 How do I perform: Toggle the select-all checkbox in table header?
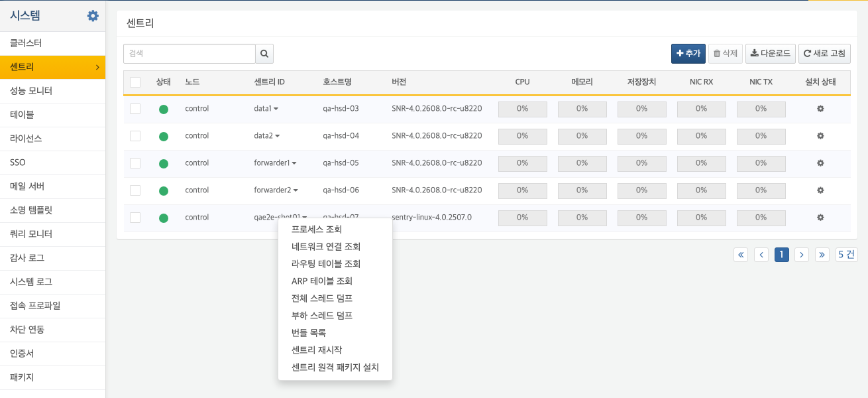[x=135, y=82]
